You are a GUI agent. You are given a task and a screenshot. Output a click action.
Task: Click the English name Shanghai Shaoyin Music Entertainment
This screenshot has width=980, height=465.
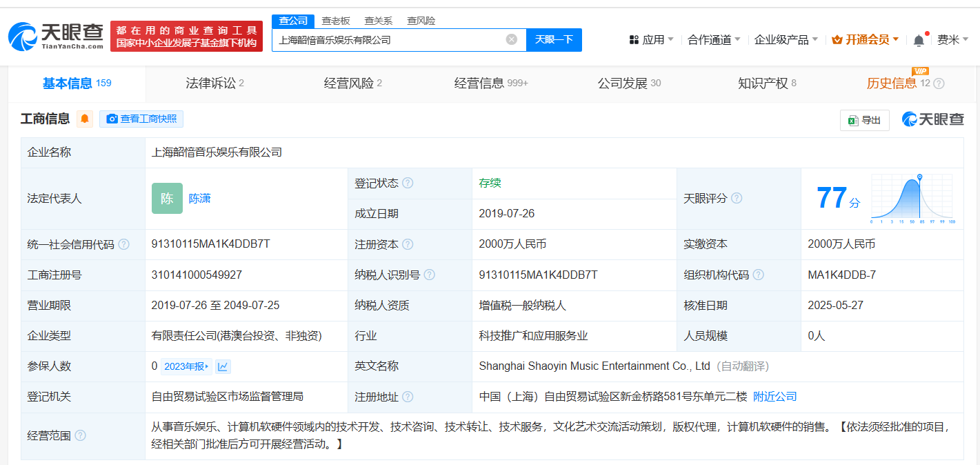coord(594,366)
